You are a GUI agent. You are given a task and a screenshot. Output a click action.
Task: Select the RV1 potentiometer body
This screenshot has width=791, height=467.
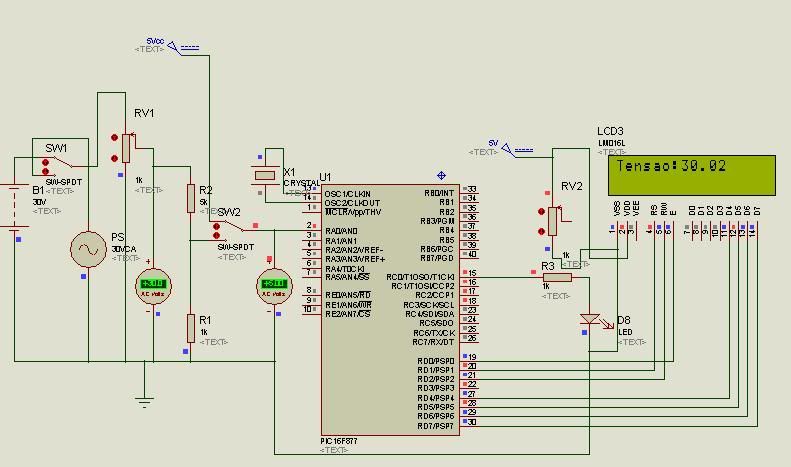point(126,148)
